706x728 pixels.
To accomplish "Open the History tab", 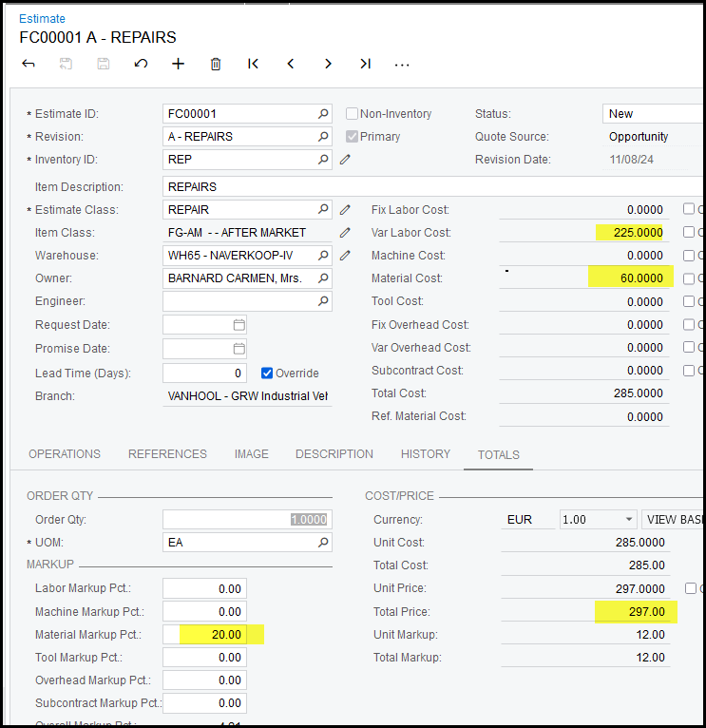I will click(x=426, y=454).
